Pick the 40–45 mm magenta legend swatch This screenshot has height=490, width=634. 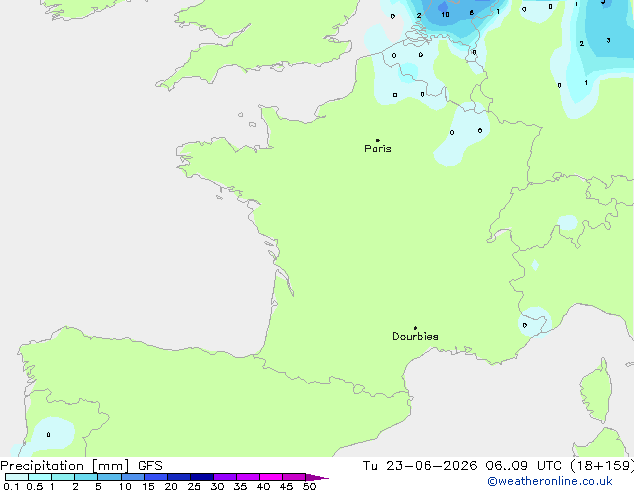(x=271, y=477)
